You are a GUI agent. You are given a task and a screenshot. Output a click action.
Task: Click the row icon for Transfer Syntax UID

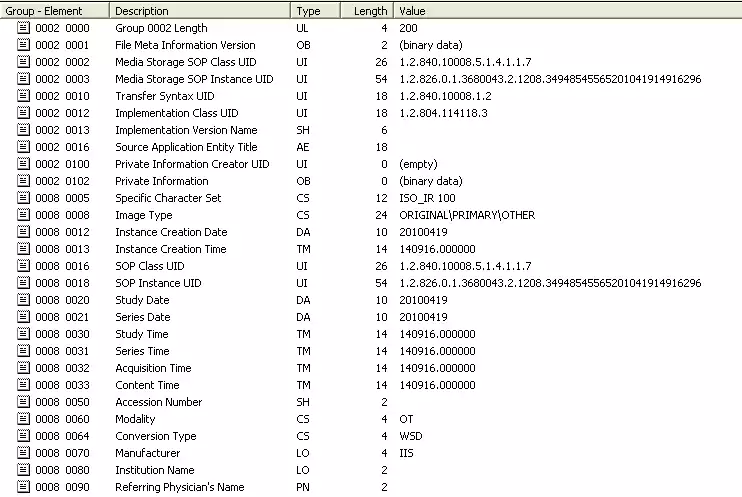coord(24,96)
